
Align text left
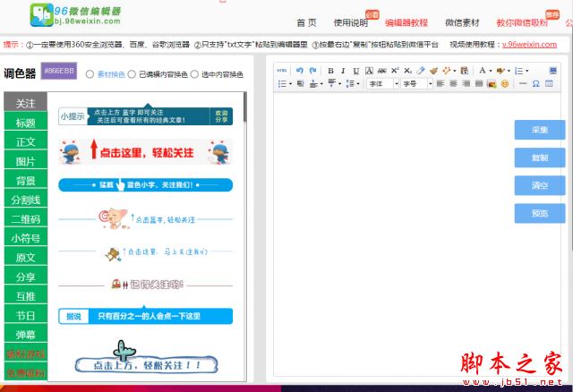[440, 83]
